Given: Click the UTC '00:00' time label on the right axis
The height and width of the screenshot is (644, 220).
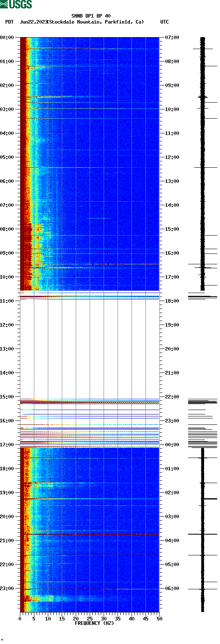Looking at the screenshot, I should pyautogui.click(x=172, y=445).
